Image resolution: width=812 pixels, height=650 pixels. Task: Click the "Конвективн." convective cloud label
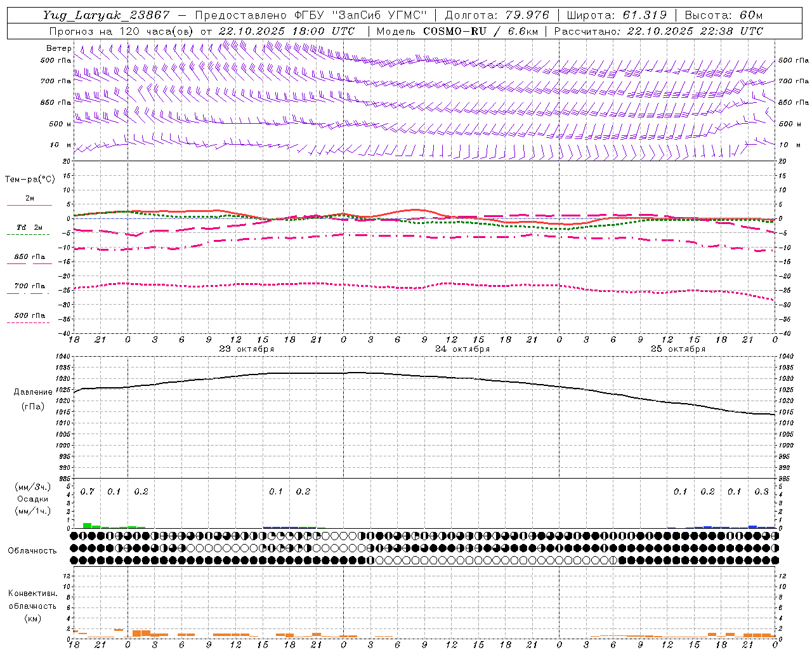[x=32, y=594]
